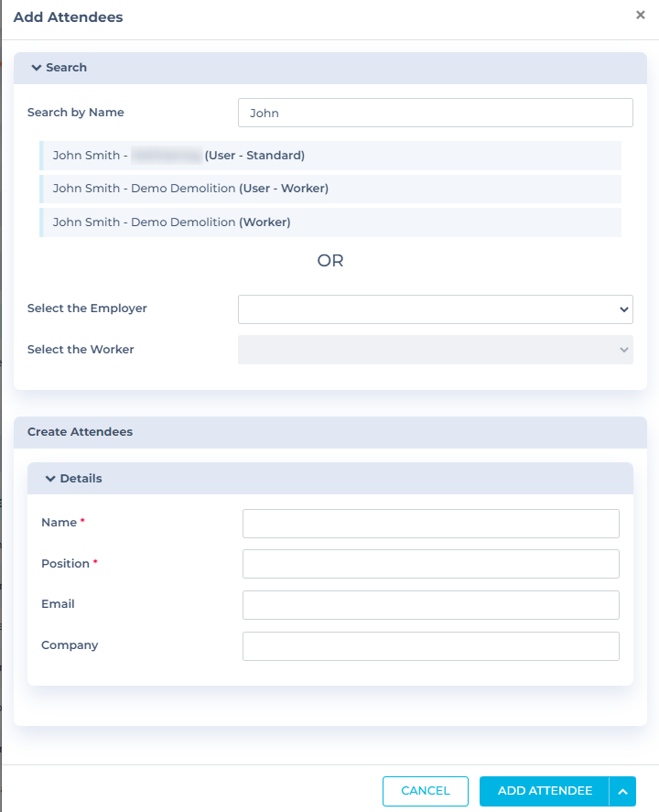Click the Search by Name field
Screen dimensions: 659x812
[x=435, y=113]
